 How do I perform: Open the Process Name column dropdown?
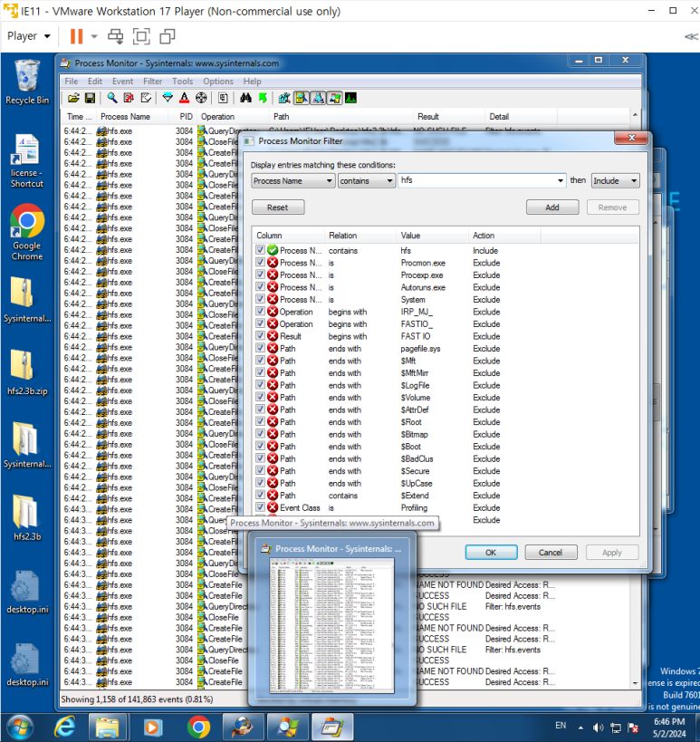(x=292, y=181)
